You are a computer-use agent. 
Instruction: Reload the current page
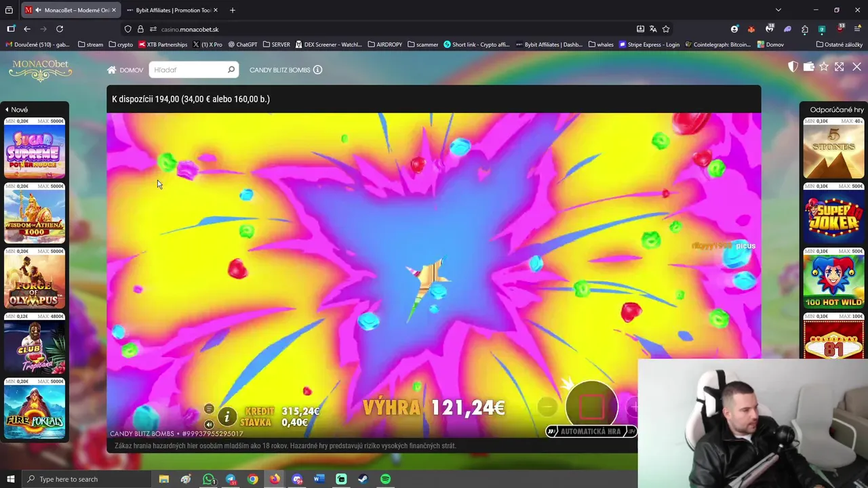point(60,29)
